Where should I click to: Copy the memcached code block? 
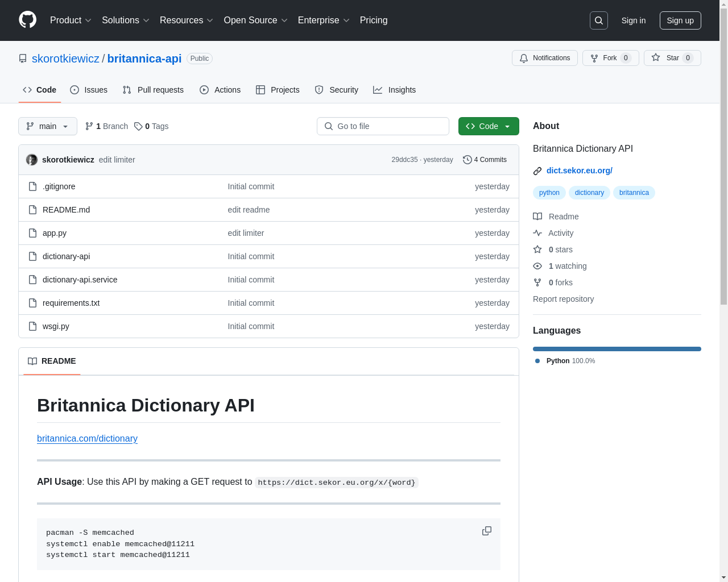[487, 531]
